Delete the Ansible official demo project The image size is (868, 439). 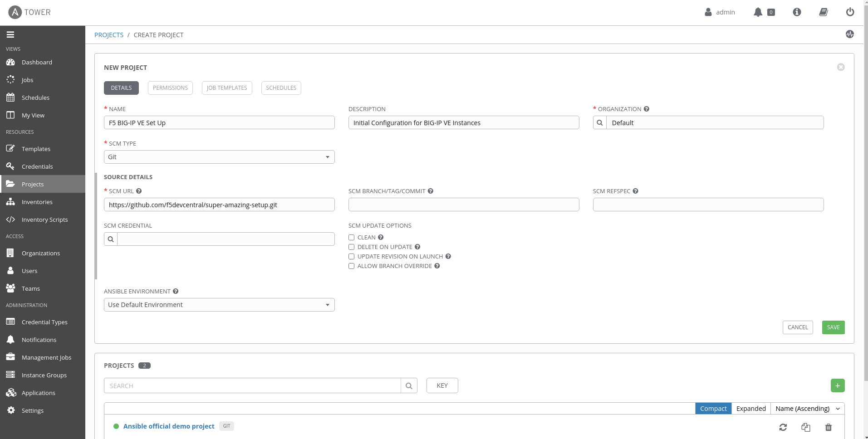coord(828,427)
